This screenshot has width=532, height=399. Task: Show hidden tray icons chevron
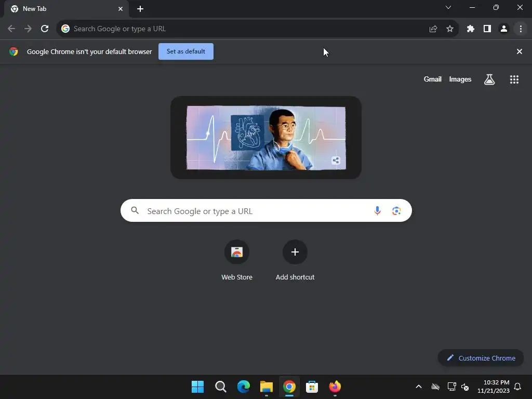[419, 387]
